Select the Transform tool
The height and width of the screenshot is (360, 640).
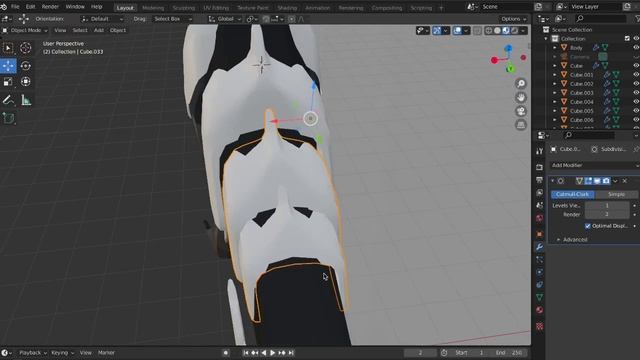click(x=25, y=82)
